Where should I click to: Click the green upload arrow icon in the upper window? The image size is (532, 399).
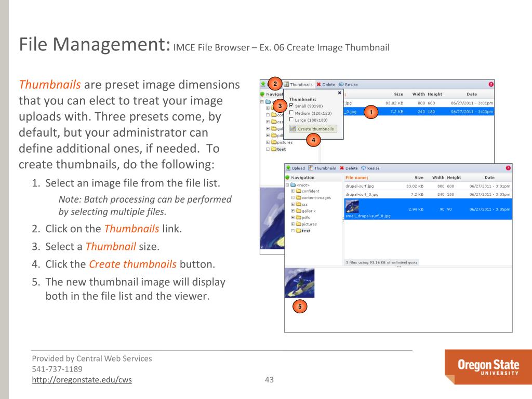pos(263,84)
